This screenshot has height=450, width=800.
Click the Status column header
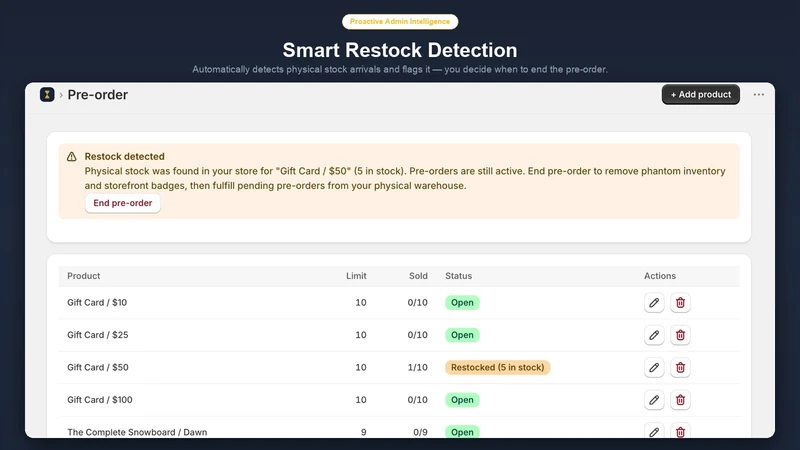point(459,276)
